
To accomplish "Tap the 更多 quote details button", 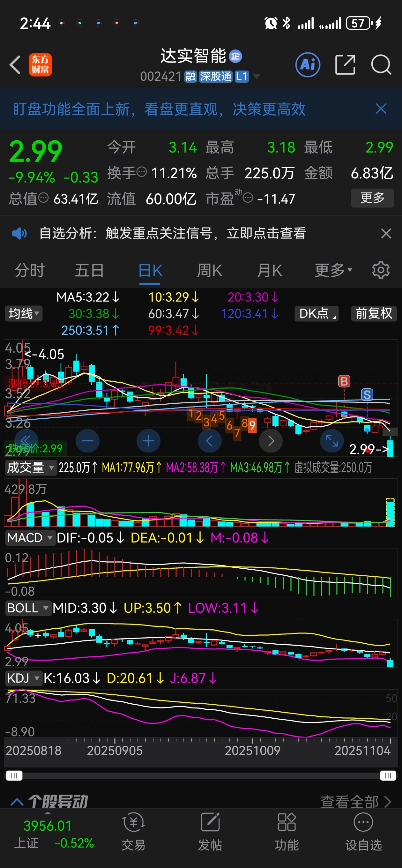I will pyautogui.click(x=372, y=198).
